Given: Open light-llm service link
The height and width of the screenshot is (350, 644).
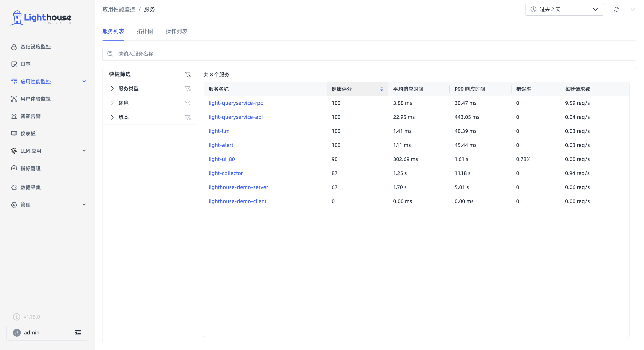Looking at the screenshot, I should pos(219,131).
